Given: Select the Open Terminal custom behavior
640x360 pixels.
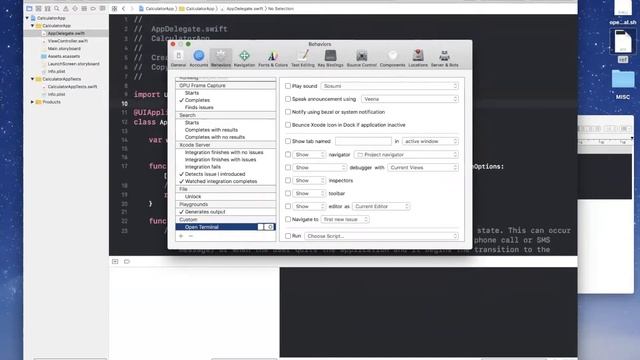Looking at the screenshot, I should coord(225,227).
